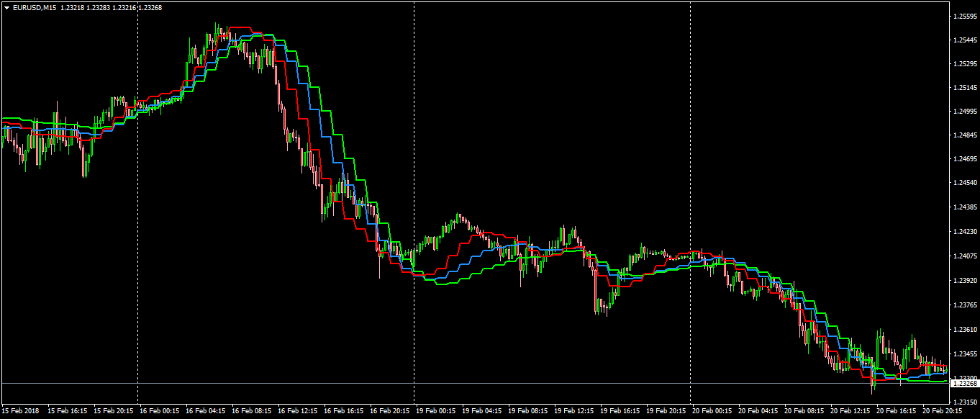This screenshot has height=419, width=980.
Task: Click the open price value 1.23218 in header
Action: (x=73, y=7)
